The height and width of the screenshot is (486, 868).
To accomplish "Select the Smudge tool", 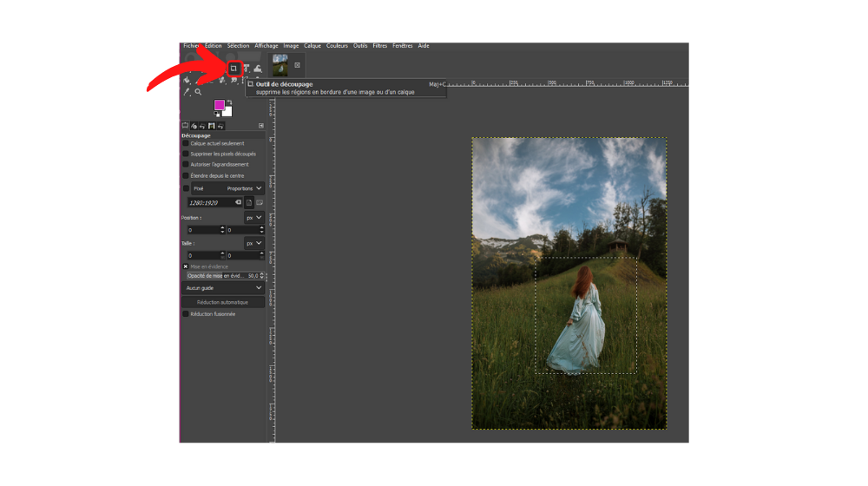I will point(234,80).
